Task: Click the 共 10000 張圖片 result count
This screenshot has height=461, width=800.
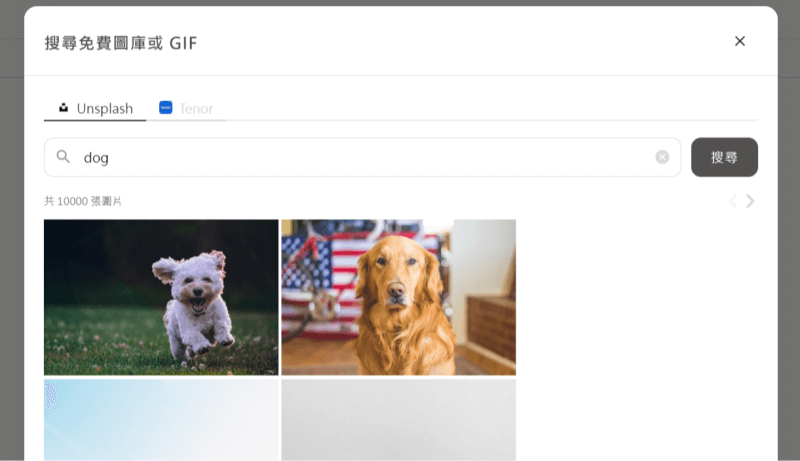Action: [x=83, y=201]
